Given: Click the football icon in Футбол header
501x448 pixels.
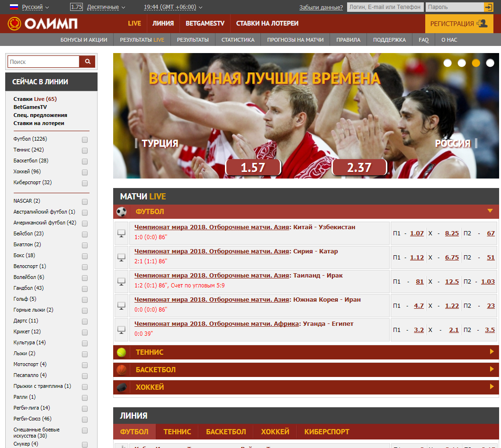Looking at the screenshot, I should point(121,212).
